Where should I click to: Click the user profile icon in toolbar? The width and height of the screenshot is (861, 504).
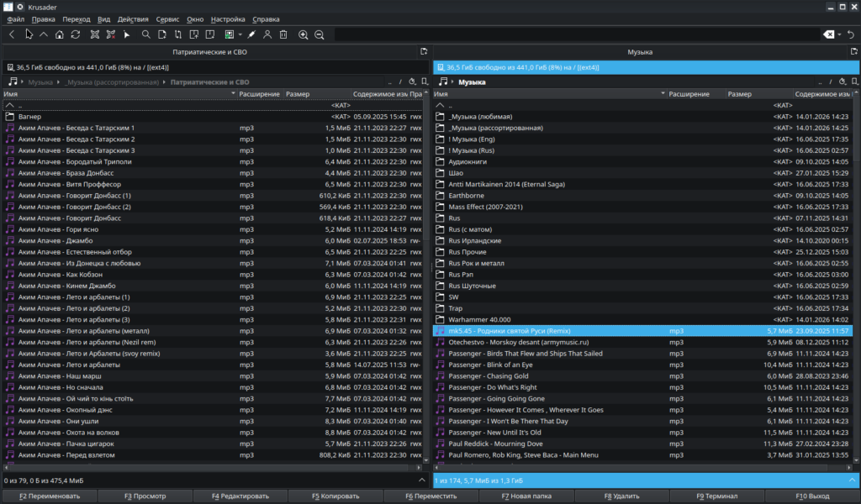pos(267,34)
